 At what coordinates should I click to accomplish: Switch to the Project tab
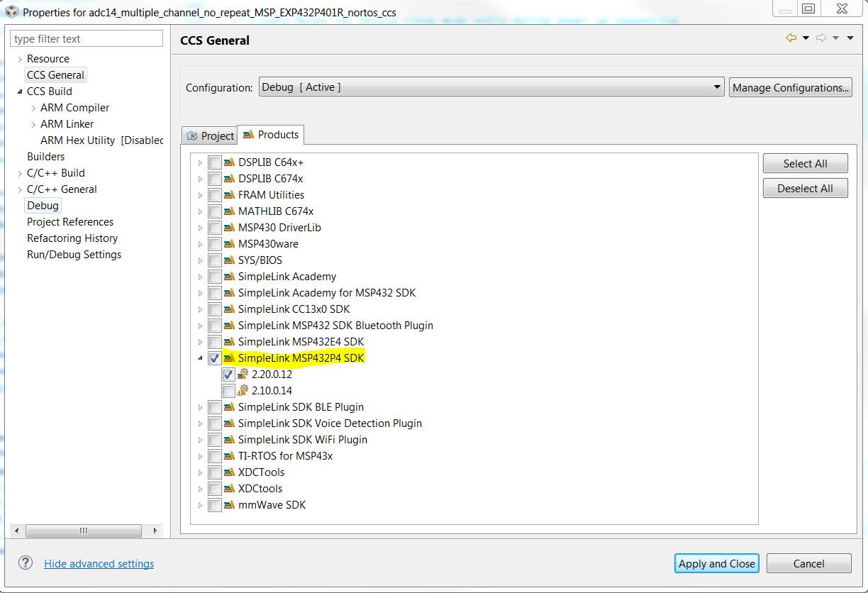coord(210,135)
